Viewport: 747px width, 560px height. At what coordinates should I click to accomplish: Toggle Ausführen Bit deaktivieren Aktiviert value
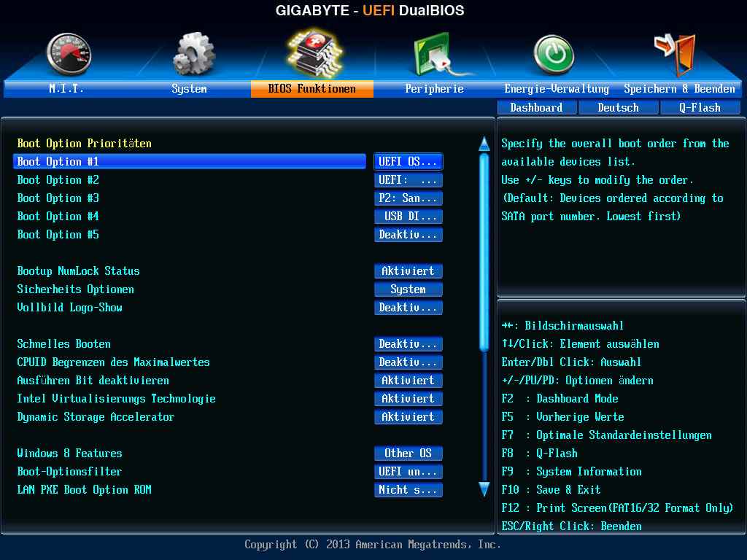coord(409,380)
